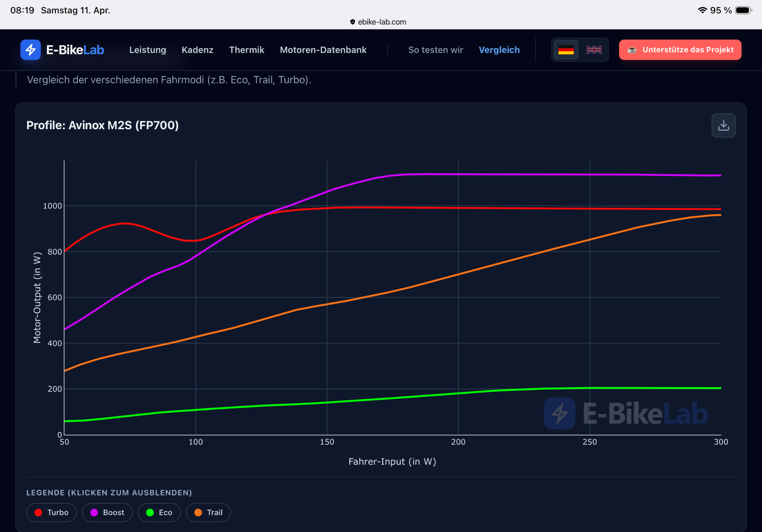This screenshot has height=532, width=762.
Task: Click Unterstütze das Projekt button
Action: pyautogui.click(x=680, y=50)
